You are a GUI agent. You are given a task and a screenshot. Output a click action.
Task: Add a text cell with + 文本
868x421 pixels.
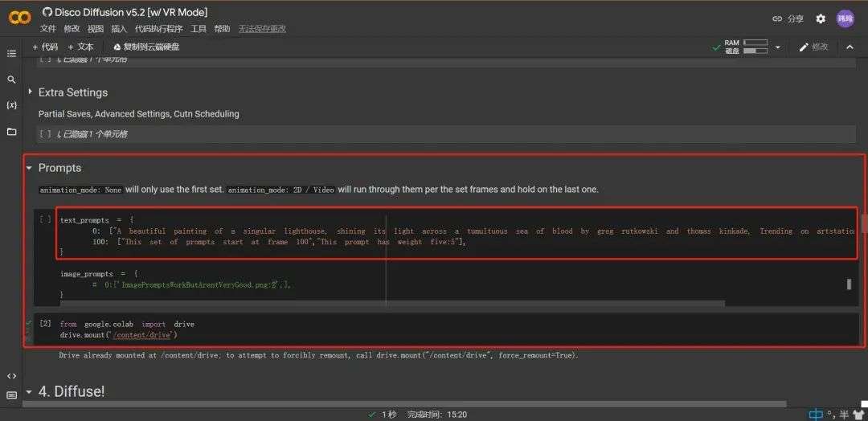[81, 47]
